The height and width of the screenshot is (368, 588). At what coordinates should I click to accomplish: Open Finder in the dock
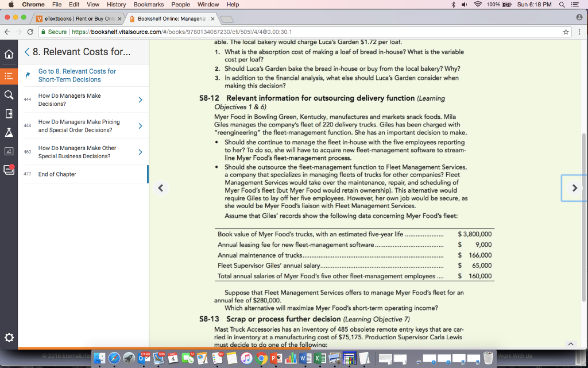(99, 358)
